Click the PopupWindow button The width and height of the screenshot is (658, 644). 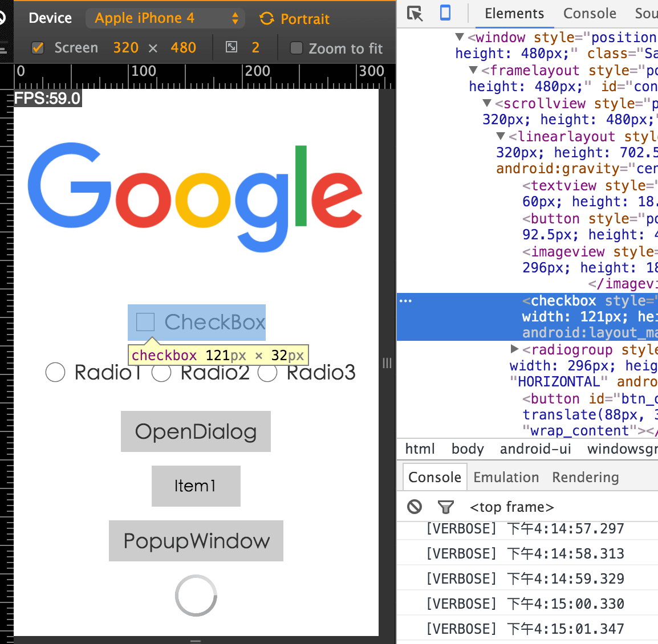coord(196,541)
